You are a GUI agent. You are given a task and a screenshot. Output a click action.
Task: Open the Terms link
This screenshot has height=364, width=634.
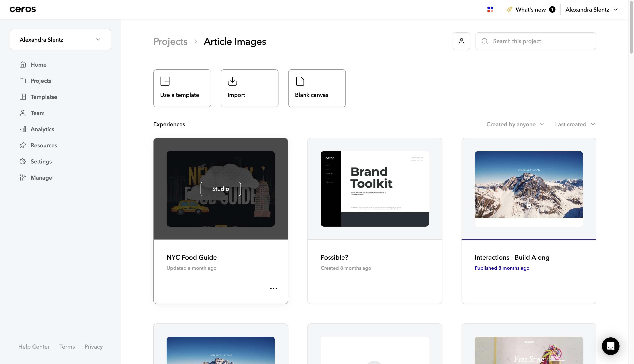click(67, 347)
